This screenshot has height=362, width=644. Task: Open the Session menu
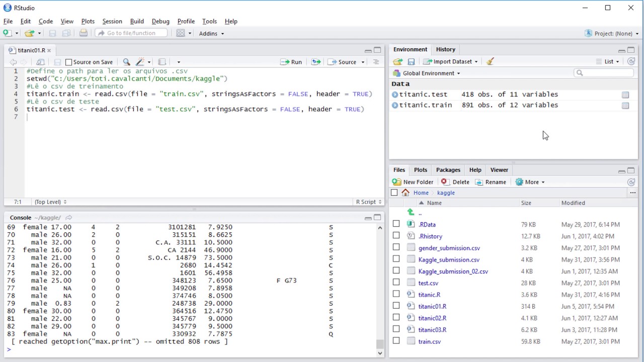112,21
